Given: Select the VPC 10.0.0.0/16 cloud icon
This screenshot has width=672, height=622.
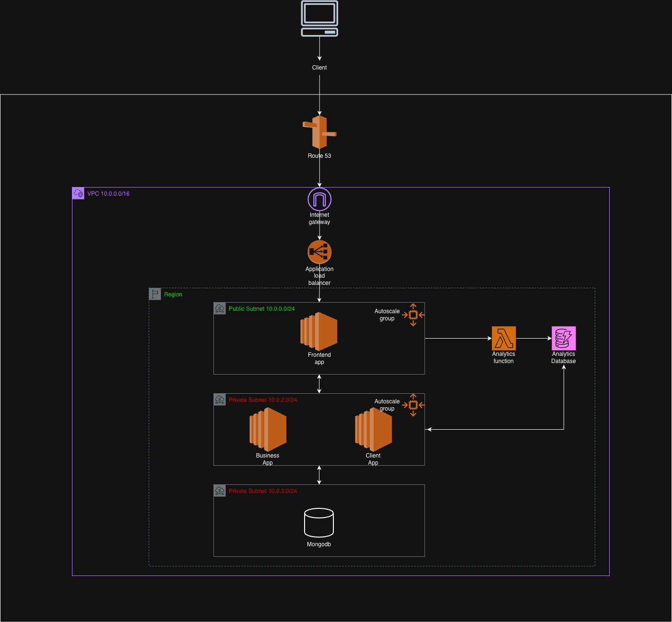Looking at the screenshot, I should 78,193.
